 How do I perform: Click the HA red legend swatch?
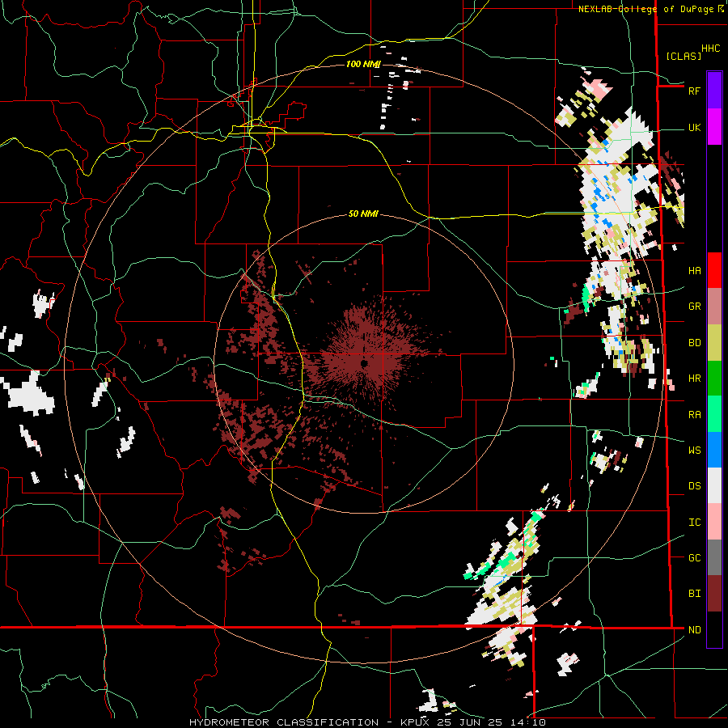click(x=714, y=270)
